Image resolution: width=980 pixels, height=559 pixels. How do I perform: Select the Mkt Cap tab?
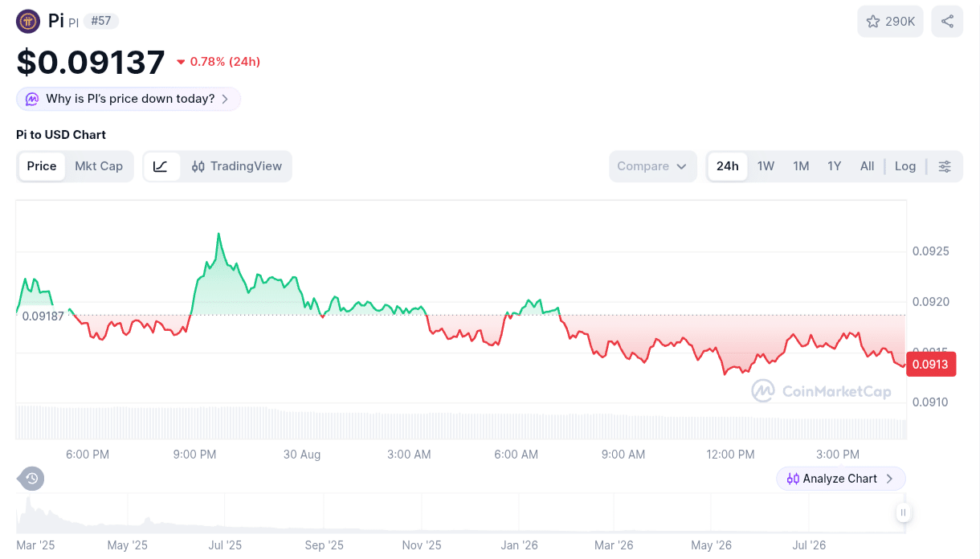pos(99,166)
